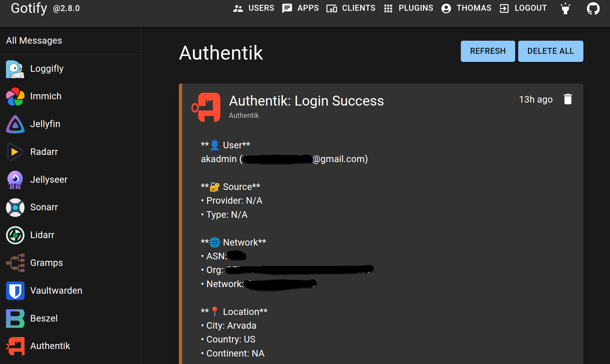This screenshot has height=364, width=610.
Task: View the Vaultwarden channel
Action: point(56,290)
